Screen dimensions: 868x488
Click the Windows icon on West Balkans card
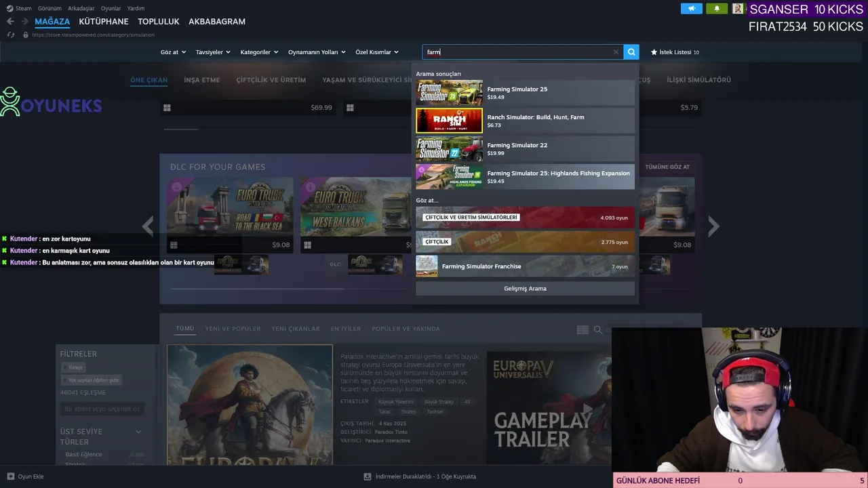tap(307, 245)
